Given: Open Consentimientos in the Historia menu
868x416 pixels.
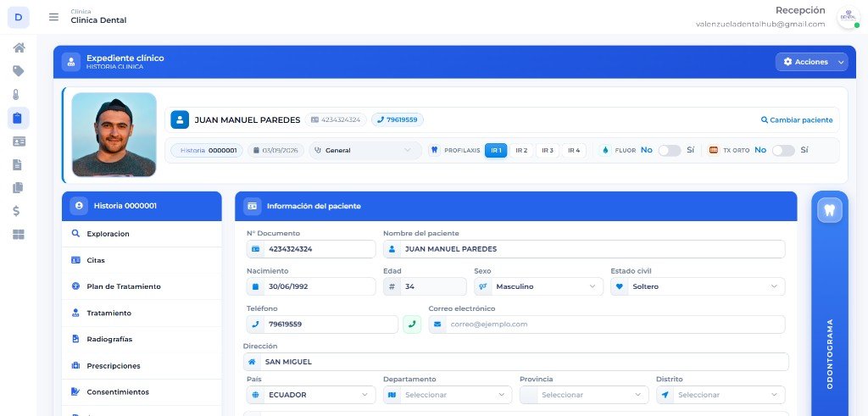Looking at the screenshot, I should pyautogui.click(x=142, y=392).
